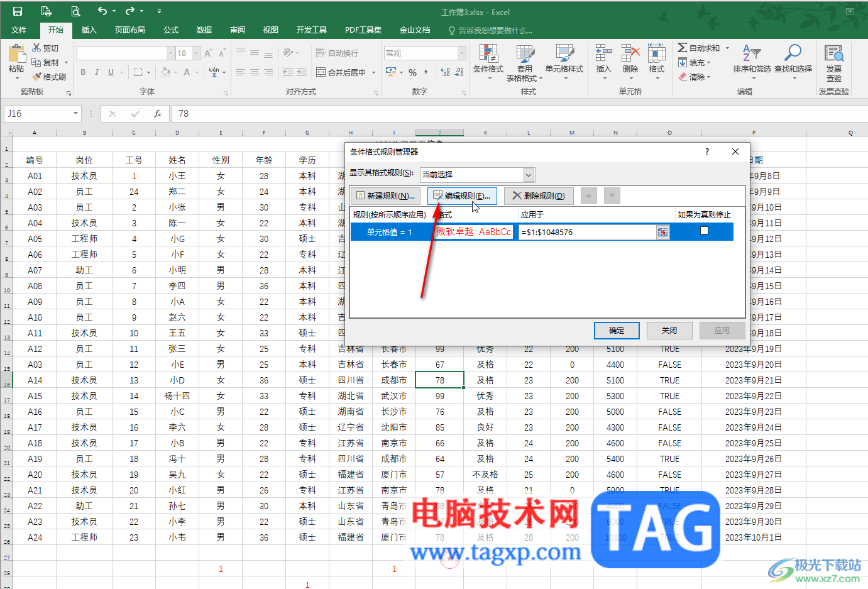Open the number format dropdown (常规)
Screen dimensions: 868x589
coord(462,53)
